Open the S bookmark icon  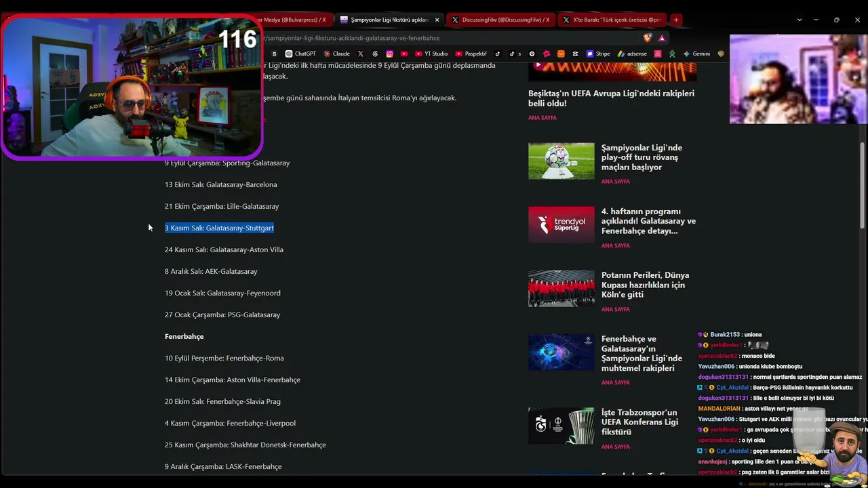[274, 54]
